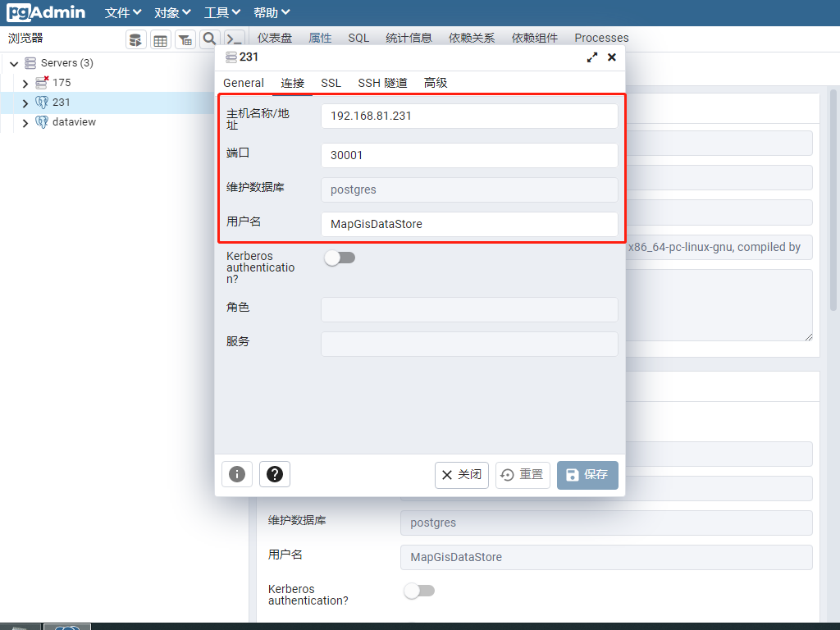Switch to the 属性 panel tab

[320, 38]
